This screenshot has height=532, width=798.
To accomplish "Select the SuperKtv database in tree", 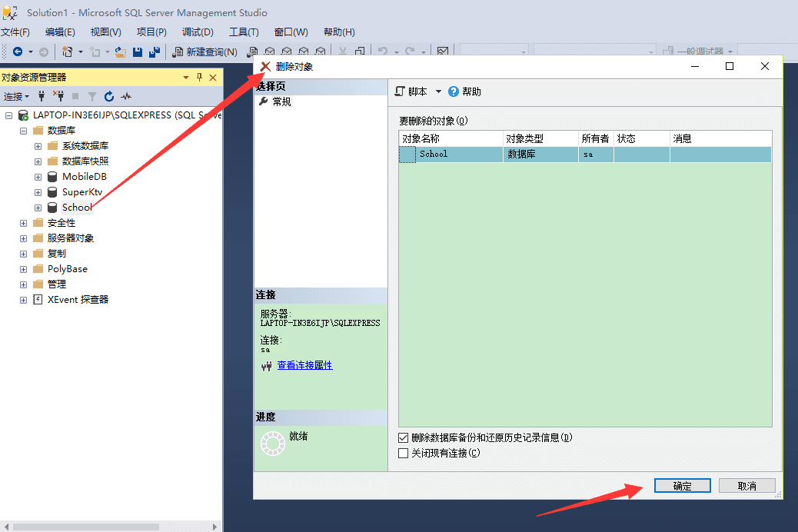I will pos(82,192).
